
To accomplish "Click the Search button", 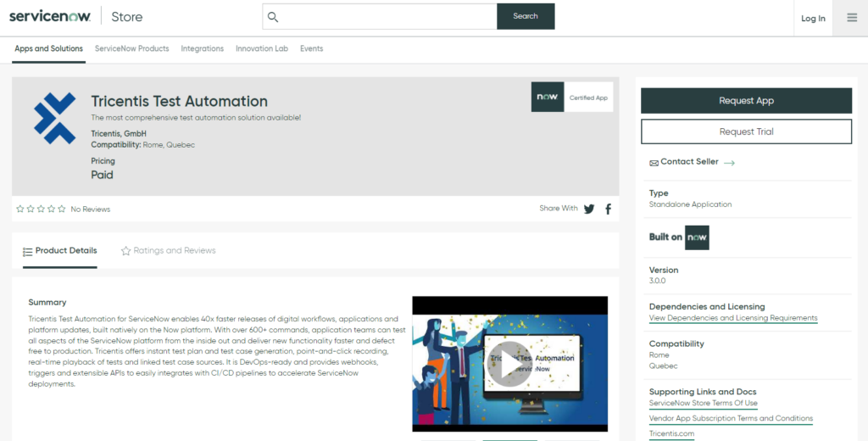I will tap(526, 16).
